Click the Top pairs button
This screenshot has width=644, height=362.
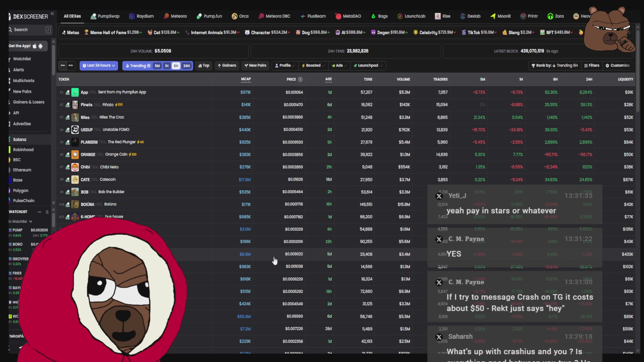(204, 65)
